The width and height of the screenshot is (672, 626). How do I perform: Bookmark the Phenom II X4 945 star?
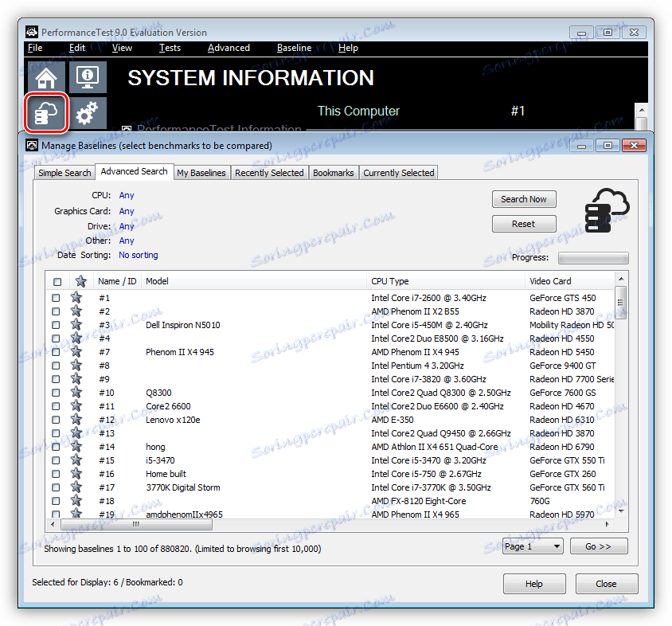pos(76,352)
